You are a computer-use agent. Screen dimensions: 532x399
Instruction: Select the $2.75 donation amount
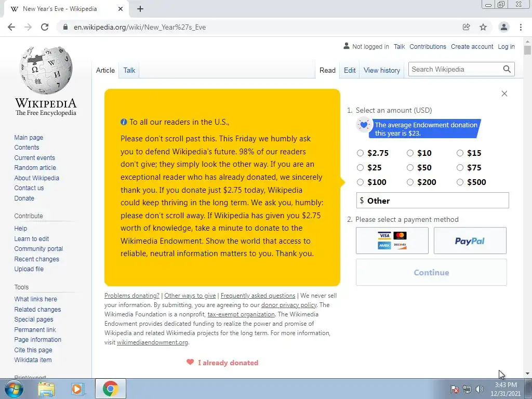click(x=361, y=153)
